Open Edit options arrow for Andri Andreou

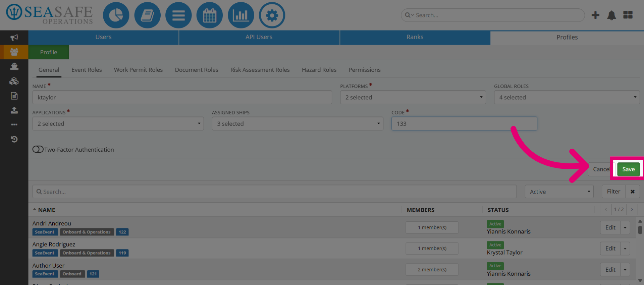625,228
